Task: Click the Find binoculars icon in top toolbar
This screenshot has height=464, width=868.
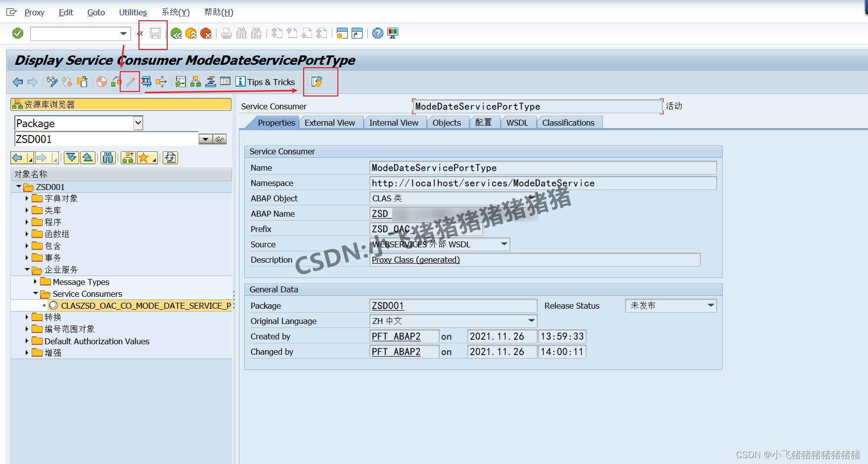Action: (241, 33)
